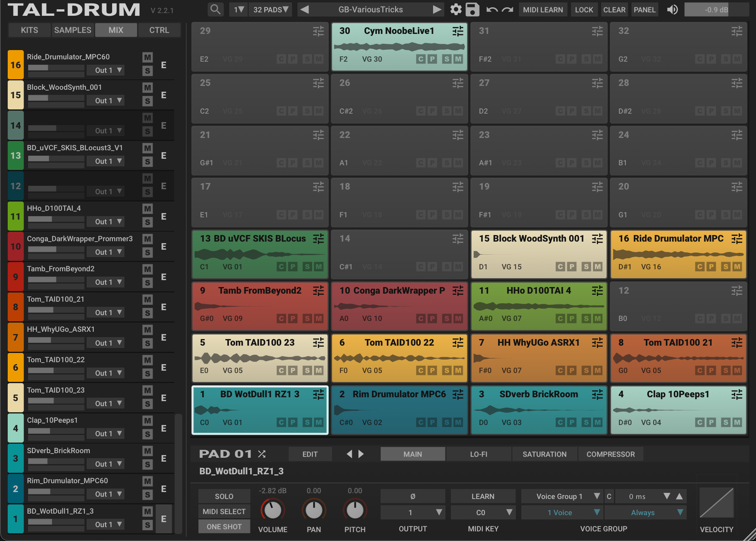Load next preset with right arrow

point(437,9)
